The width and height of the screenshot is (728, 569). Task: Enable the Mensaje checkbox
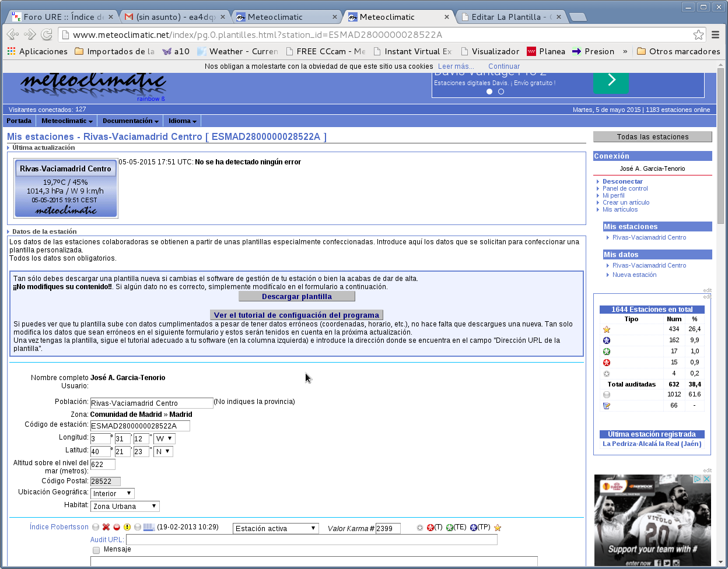[96, 550]
